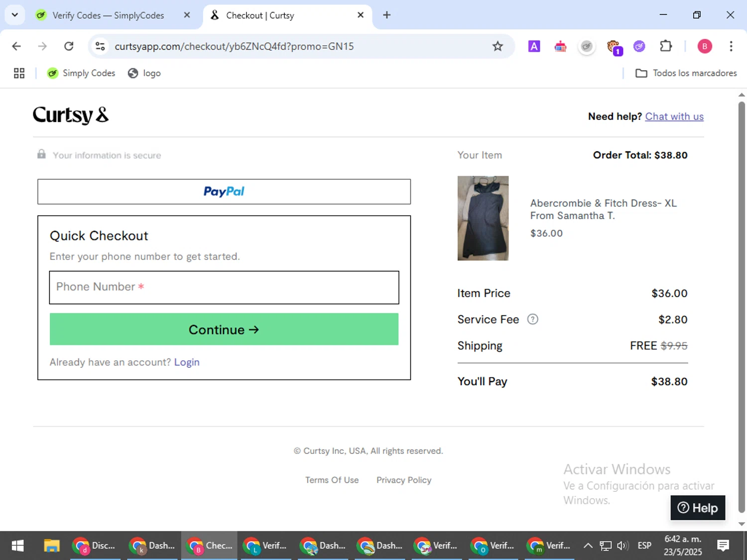Bookmark this page with star icon
This screenshot has height=560, width=747.
click(x=498, y=46)
